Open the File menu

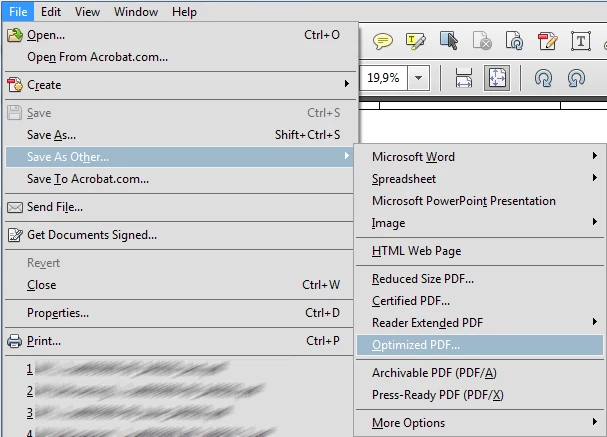coord(18,12)
